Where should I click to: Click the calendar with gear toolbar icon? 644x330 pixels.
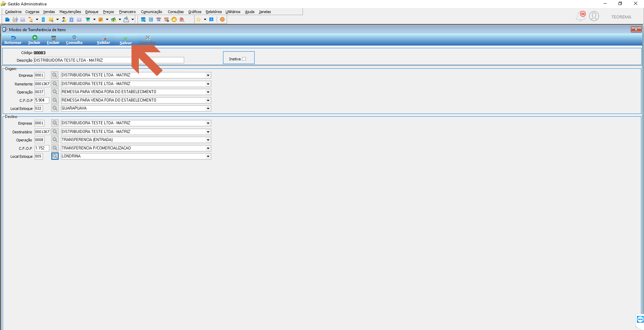pyautogui.click(x=166, y=19)
